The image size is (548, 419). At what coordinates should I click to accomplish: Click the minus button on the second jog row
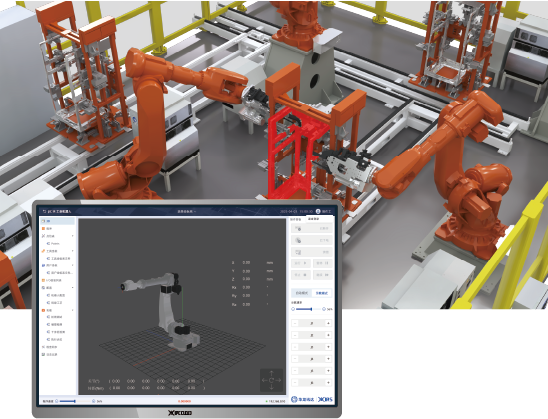[295, 335]
